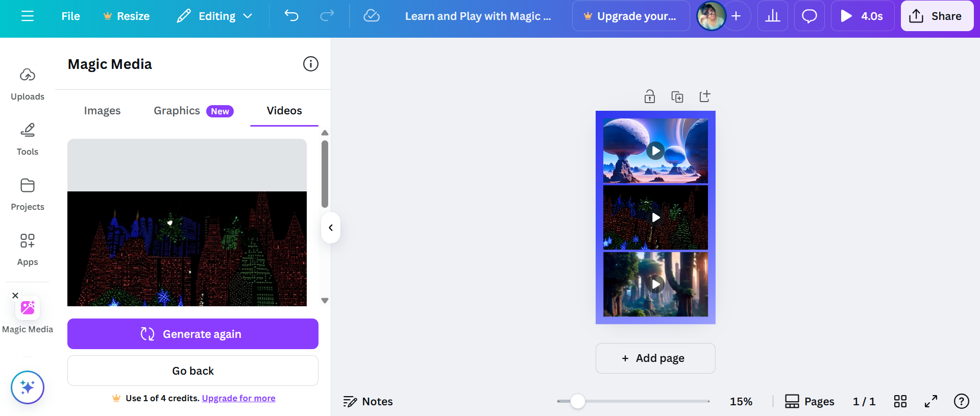Open the Uploads sidebar panel

click(28, 84)
